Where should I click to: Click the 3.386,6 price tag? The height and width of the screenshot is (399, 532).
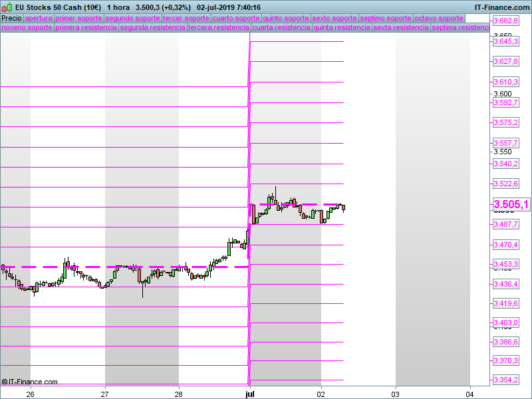click(505, 342)
